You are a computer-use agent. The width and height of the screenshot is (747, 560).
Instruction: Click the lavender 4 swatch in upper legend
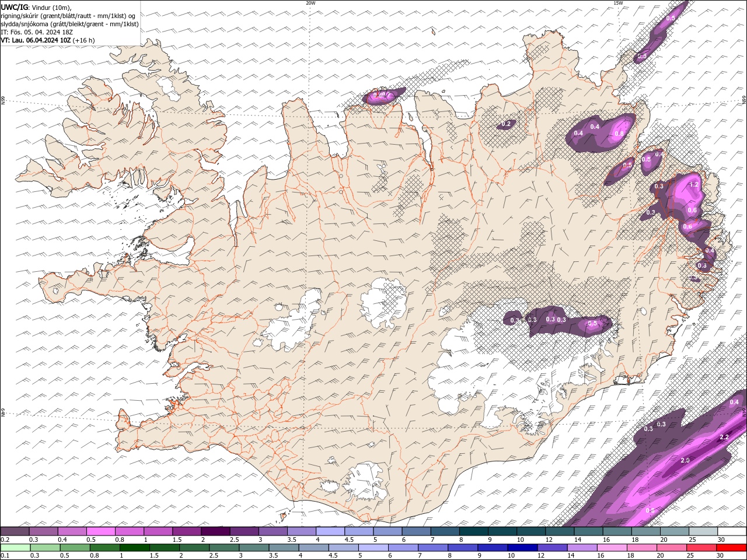[330, 531]
